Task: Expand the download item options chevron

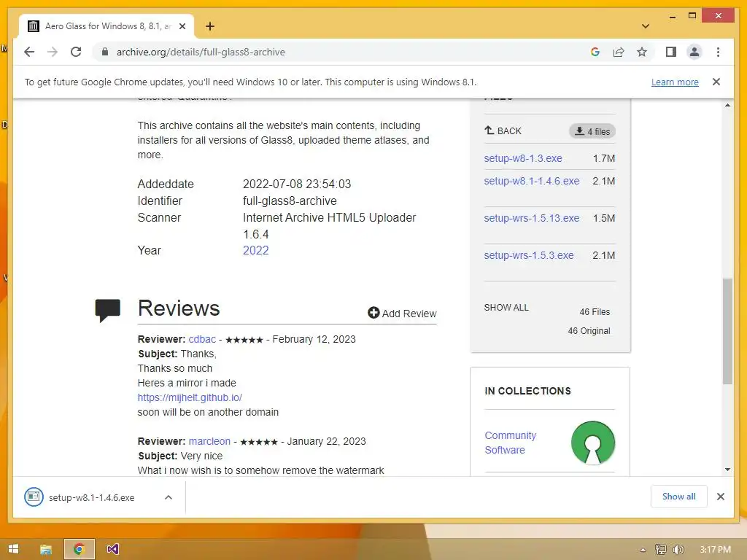Action: [x=169, y=497]
